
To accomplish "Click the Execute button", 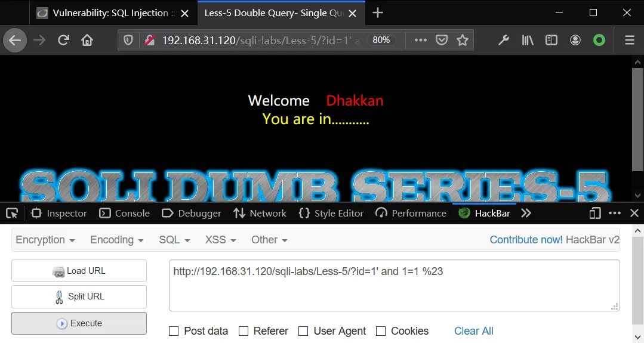I will tap(79, 323).
